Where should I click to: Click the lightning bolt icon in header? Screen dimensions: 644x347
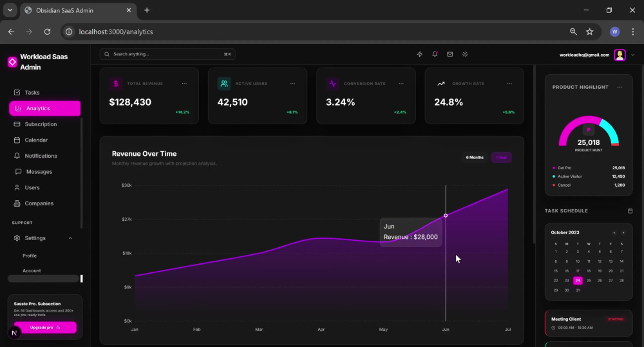click(x=420, y=54)
